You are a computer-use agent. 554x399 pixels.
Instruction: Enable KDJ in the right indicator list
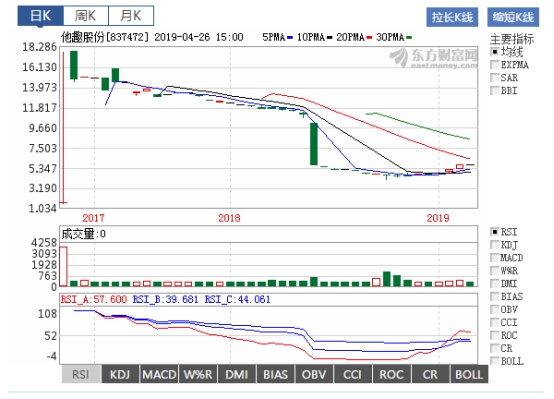point(495,245)
